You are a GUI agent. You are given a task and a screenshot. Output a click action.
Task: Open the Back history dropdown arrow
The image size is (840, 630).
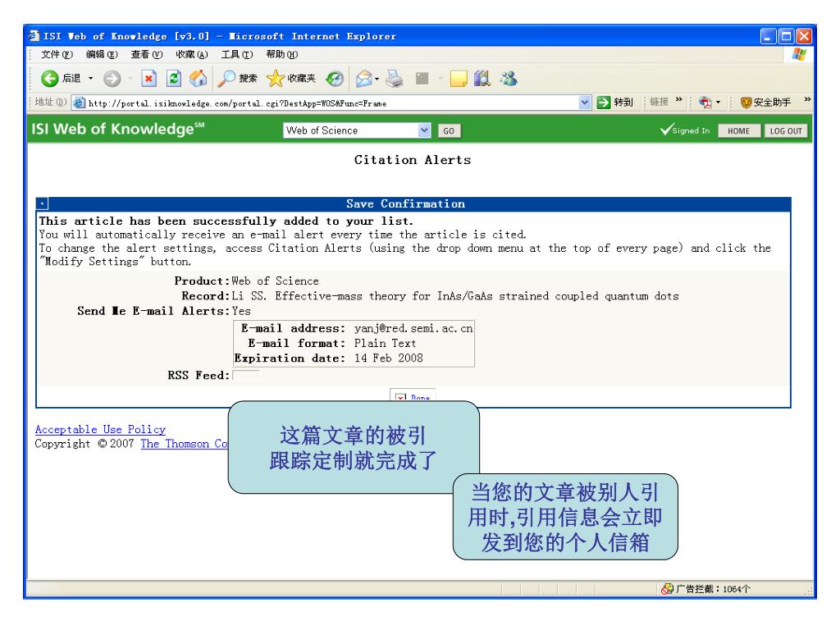click(x=90, y=79)
